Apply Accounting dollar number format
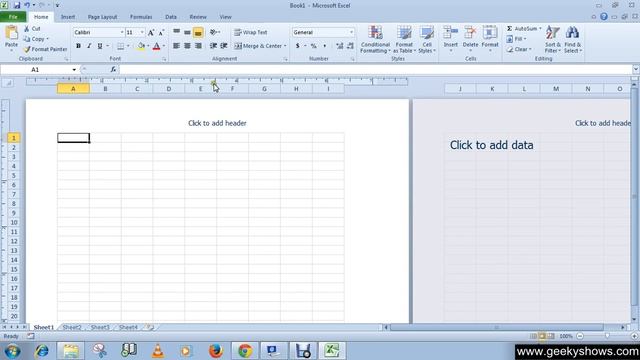This screenshot has height=360, width=640. [298, 46]
